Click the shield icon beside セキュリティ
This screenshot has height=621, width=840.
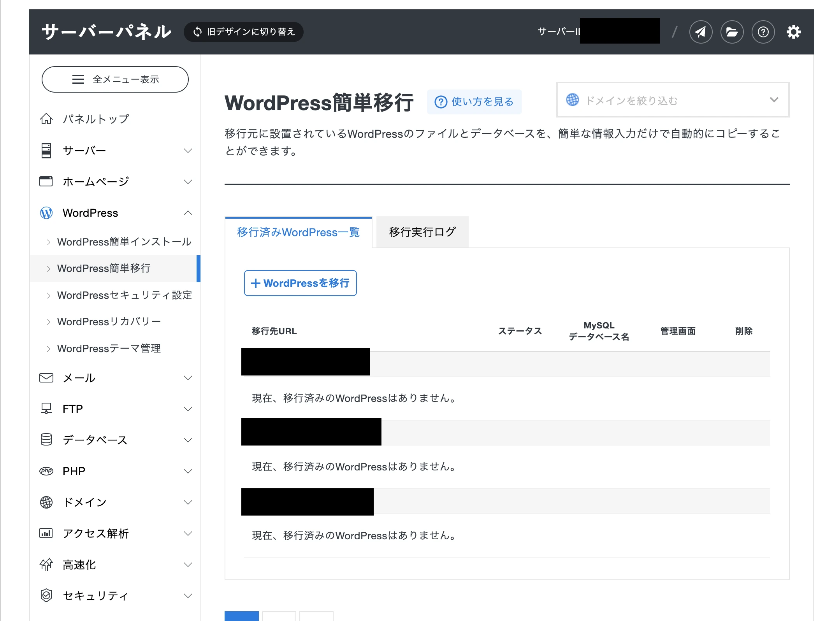tap(46, 595)
